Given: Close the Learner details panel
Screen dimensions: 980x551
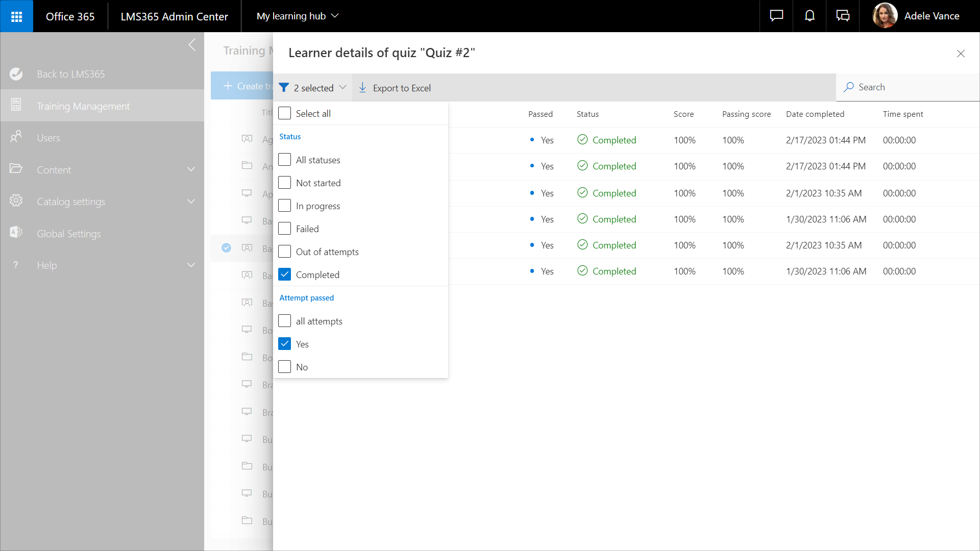Looking at the screenshot, I should tap(961, 54).
